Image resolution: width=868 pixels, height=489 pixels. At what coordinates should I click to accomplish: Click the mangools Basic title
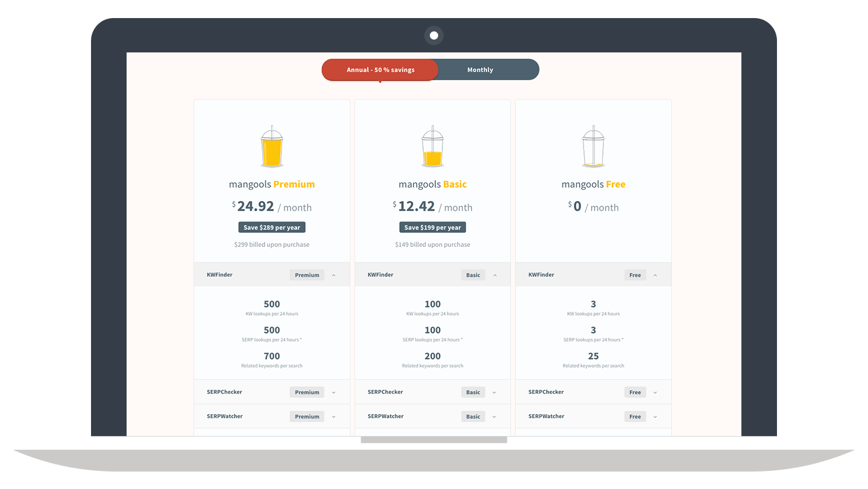click(x=432, y=184)
